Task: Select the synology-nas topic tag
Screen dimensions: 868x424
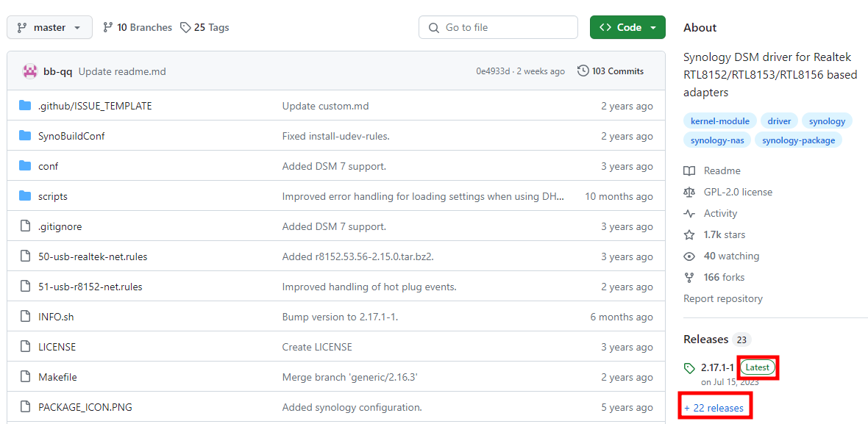Action: coord(717,140)
